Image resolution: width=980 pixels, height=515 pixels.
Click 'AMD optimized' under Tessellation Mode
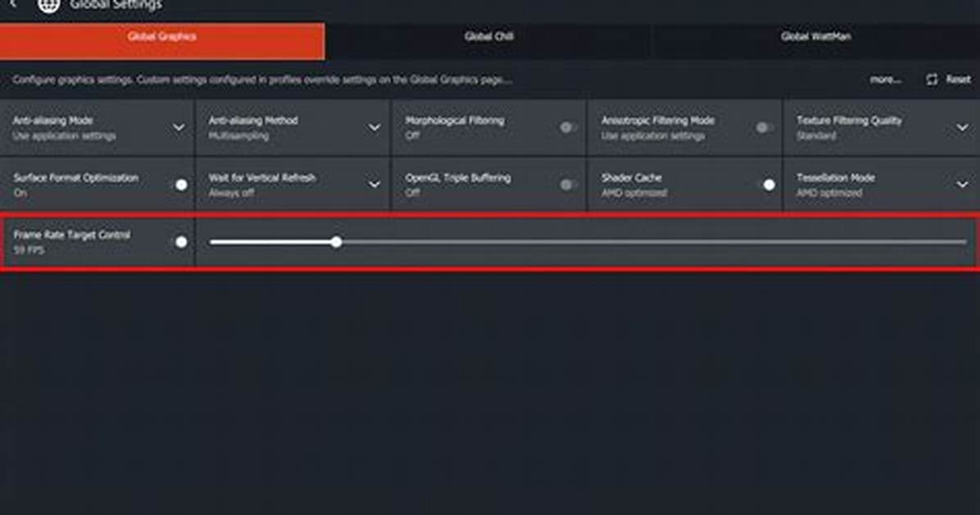828,193
